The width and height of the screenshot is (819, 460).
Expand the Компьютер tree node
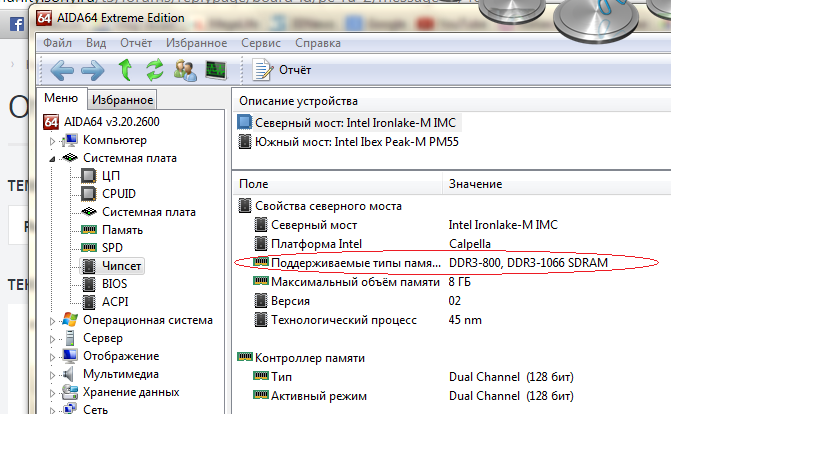click(x=53, y=141)
